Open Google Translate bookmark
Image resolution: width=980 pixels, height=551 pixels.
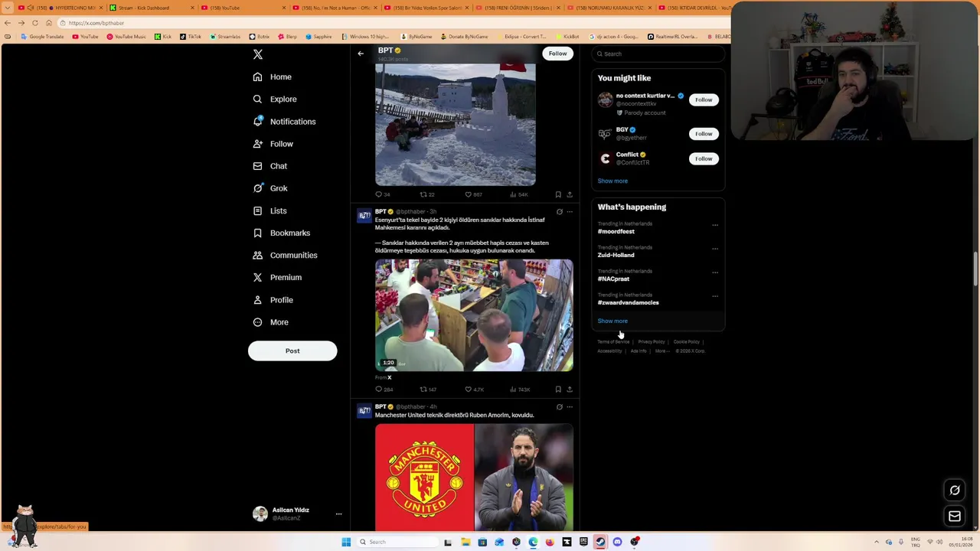pyautogui.click(x=42, y=37)
